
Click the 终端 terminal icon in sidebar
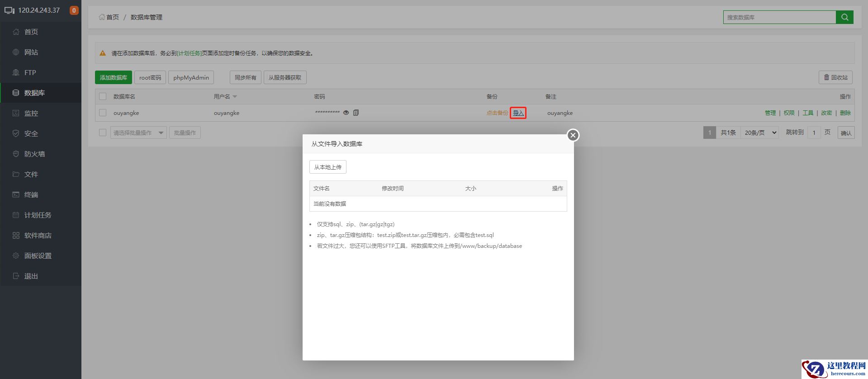click(x=16, y=194)
